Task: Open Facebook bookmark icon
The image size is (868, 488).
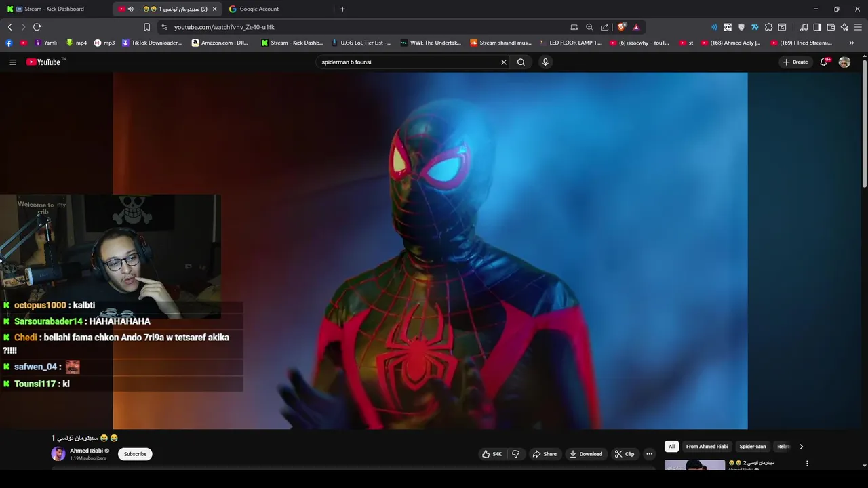Action: [9, 43]
